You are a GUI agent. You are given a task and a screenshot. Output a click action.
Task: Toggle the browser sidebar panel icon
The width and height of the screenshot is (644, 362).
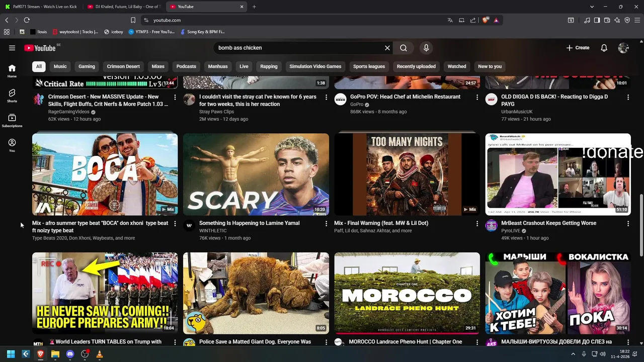597,20
